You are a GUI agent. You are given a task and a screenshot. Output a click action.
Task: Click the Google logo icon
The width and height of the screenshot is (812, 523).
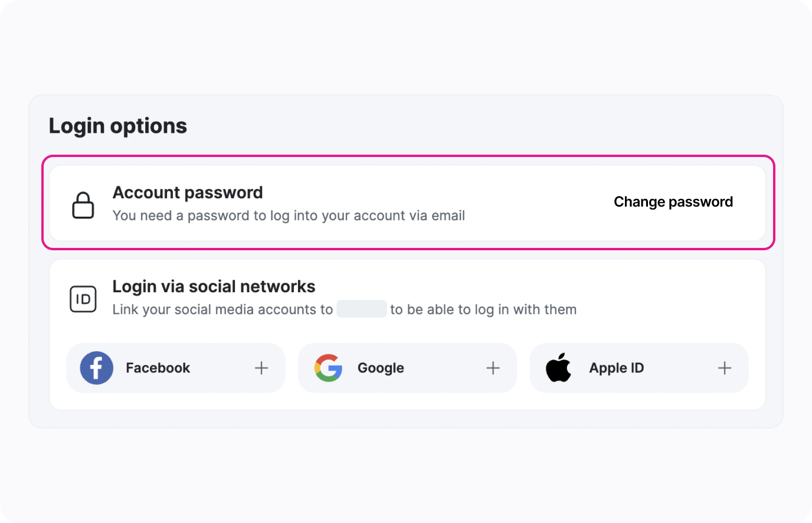328,368
